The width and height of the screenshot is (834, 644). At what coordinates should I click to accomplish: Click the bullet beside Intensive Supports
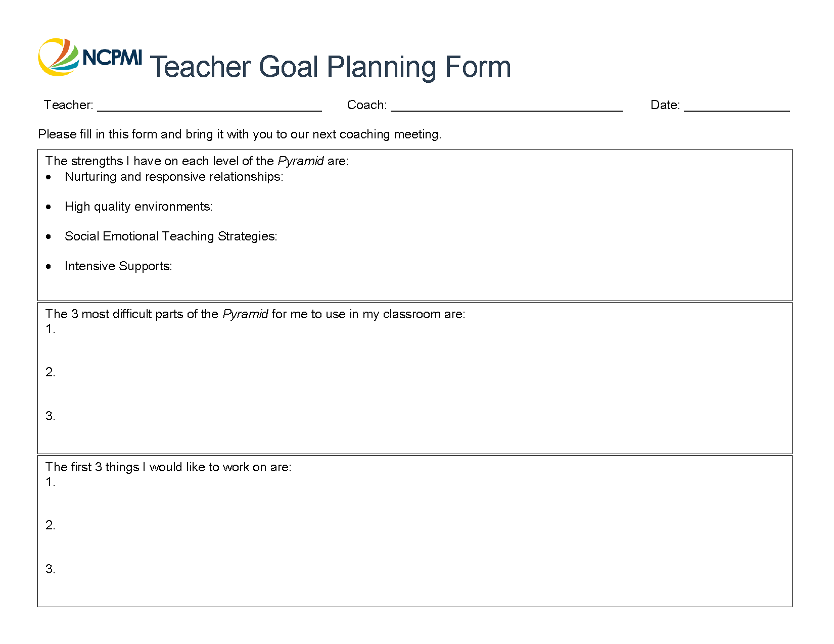[x=49, y=267]
